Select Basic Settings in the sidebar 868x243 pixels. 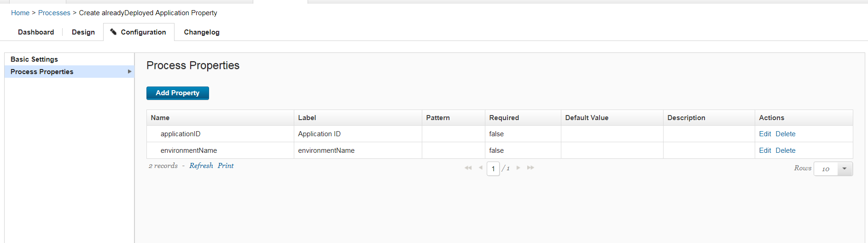coord(35,59)
